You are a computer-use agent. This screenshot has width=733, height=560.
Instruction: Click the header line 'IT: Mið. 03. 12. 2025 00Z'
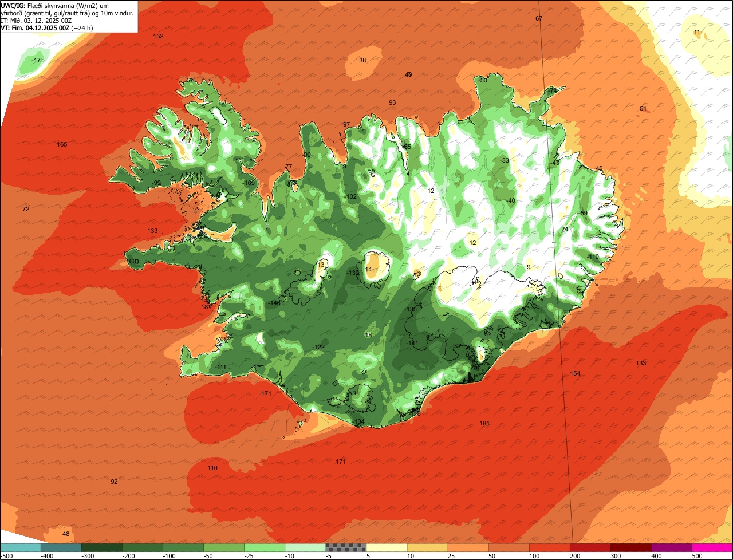[x=36, y=20]
